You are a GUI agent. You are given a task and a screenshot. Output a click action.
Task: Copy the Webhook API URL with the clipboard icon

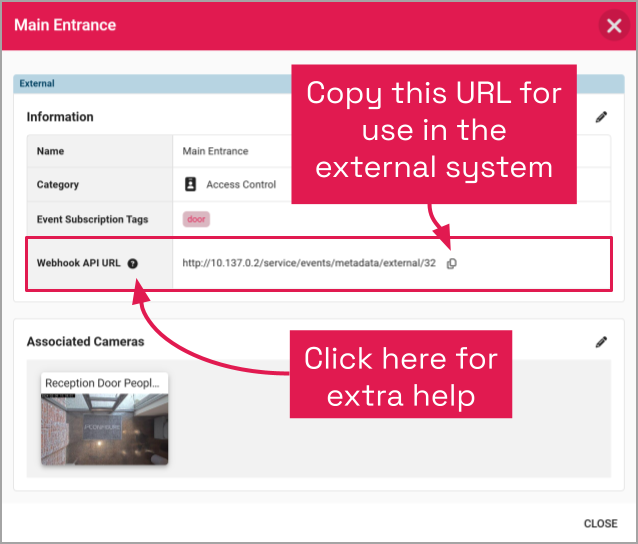(452, 264)
